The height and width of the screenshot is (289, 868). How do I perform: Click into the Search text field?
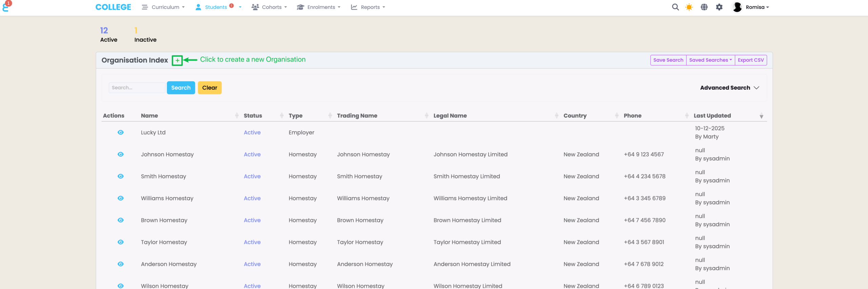pos(137,88)
